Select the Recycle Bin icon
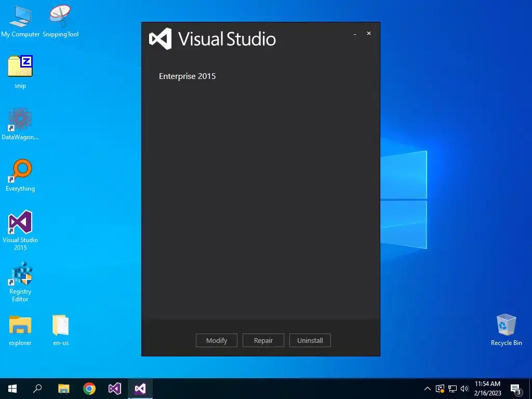 point(506,330)
